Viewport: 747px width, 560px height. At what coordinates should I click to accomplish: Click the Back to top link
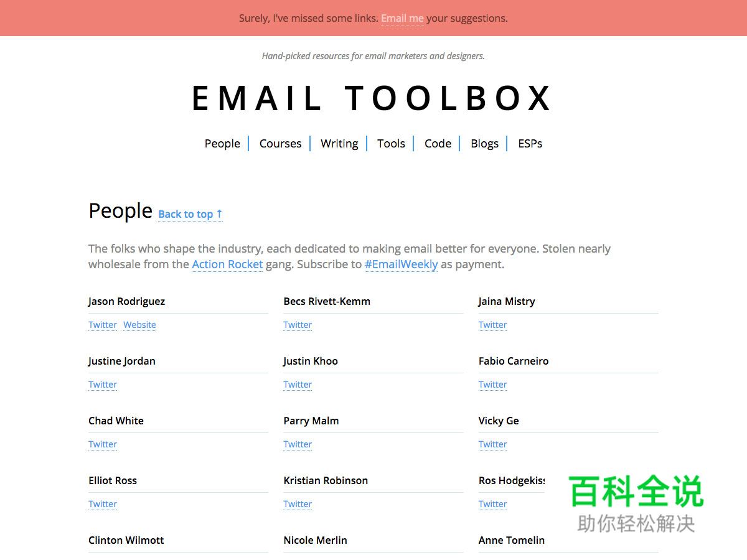coord(190,214)
